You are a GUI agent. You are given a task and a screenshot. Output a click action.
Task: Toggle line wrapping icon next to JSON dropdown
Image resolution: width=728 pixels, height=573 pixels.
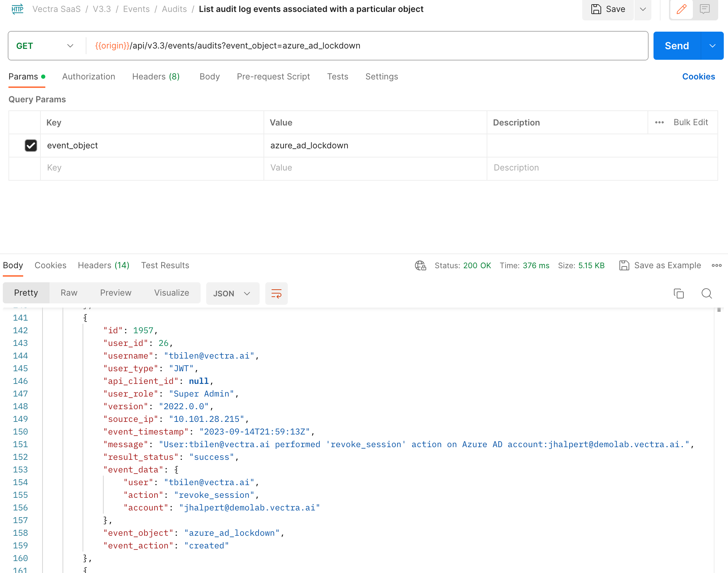(276, 293)
